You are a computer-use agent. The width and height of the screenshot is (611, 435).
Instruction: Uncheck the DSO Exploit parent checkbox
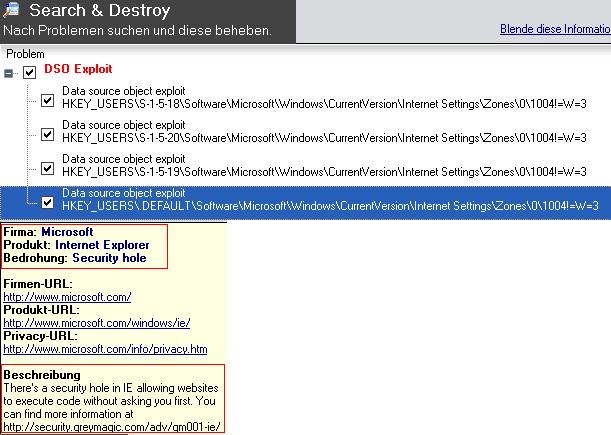coord(30,72)
